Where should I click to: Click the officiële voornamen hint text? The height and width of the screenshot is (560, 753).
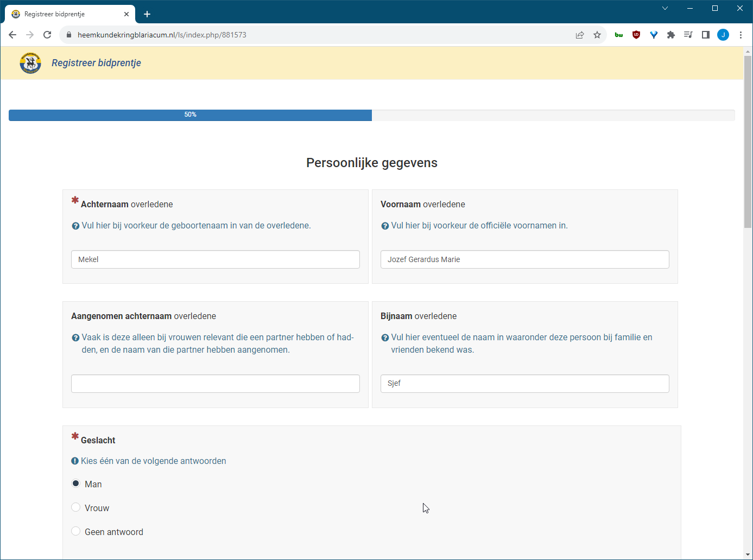[x=479, y=226]
